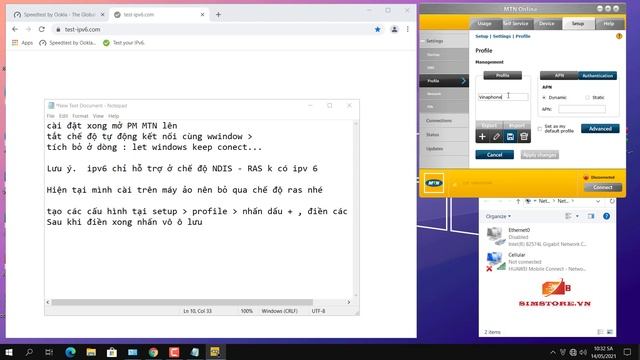Open Notepad View menu
Screen dimensions: 640x360
pos(98,116)
